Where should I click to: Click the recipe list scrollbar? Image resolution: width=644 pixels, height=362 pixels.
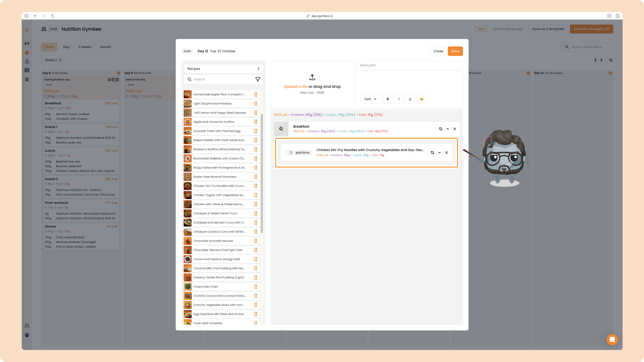click(x=262, y=174)
